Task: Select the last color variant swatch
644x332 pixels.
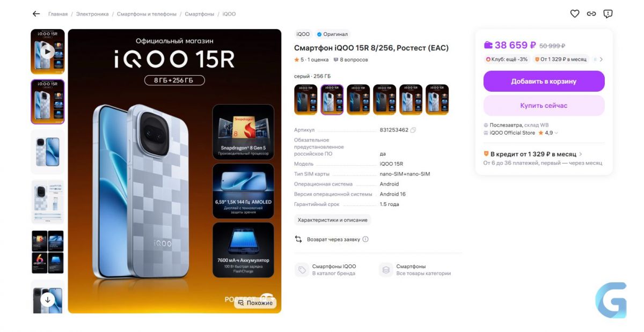Action: 437,99
